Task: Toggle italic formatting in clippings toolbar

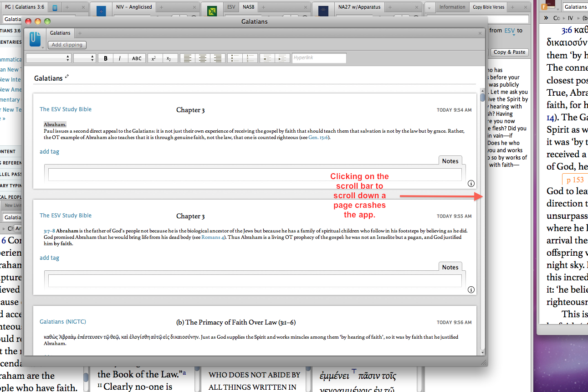Action: coord(120,58)
